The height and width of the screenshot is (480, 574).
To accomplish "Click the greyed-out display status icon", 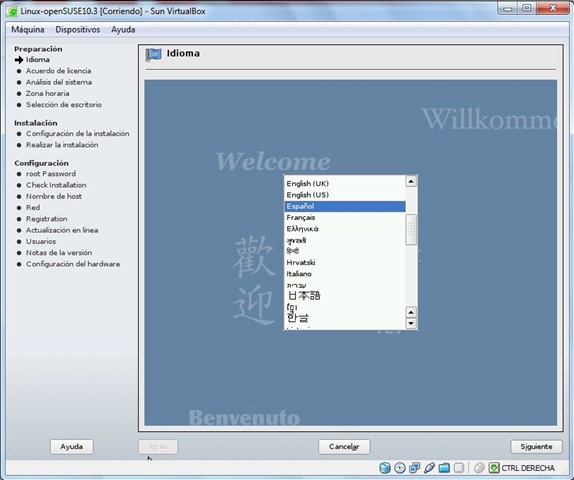I will [x=459, y=468].
